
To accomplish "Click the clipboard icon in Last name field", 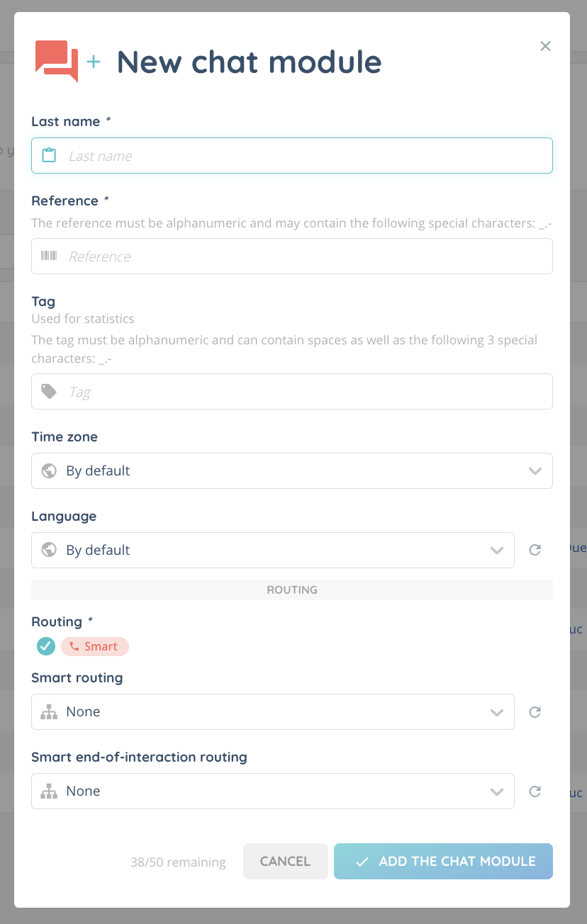I will tap(49, 156).
